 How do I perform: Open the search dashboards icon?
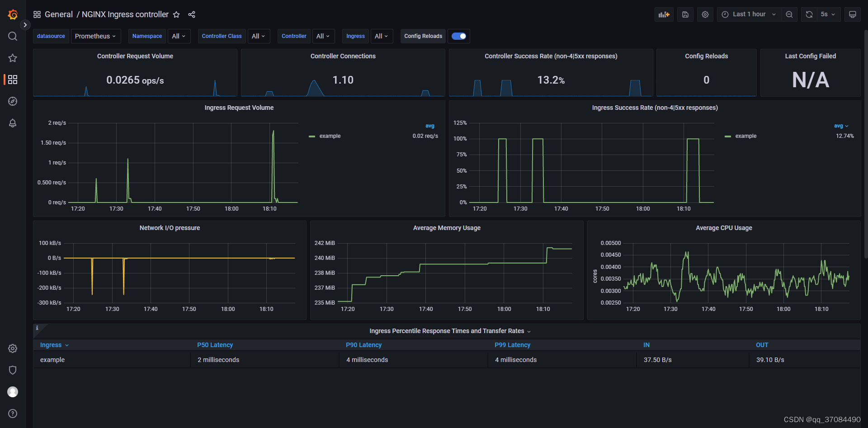tap(13, 36)
